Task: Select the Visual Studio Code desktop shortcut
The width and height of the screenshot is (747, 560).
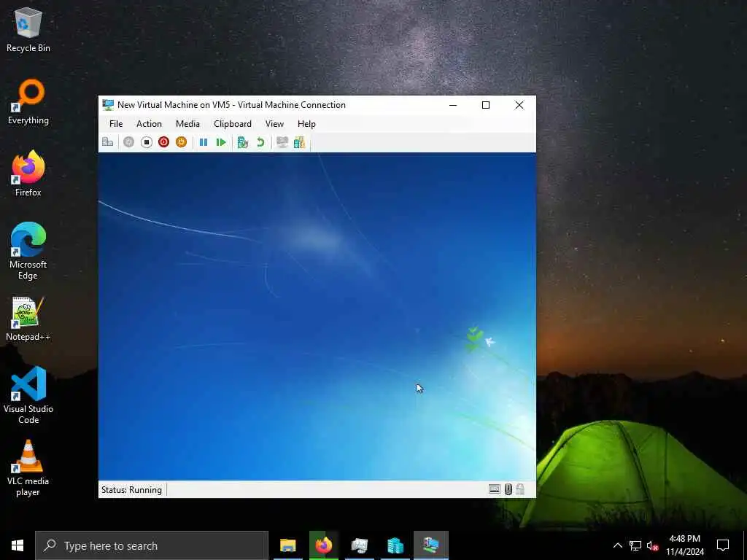Action: (28, 395)
